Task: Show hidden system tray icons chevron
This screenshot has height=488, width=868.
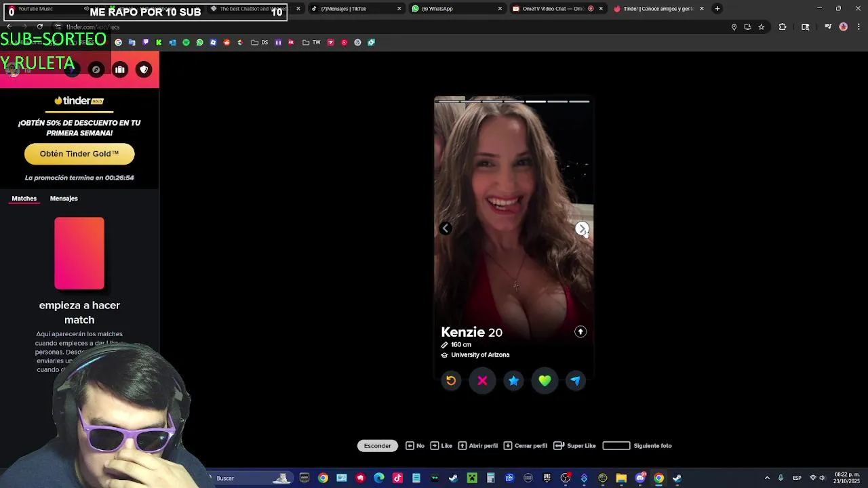Action: point(767,478)
